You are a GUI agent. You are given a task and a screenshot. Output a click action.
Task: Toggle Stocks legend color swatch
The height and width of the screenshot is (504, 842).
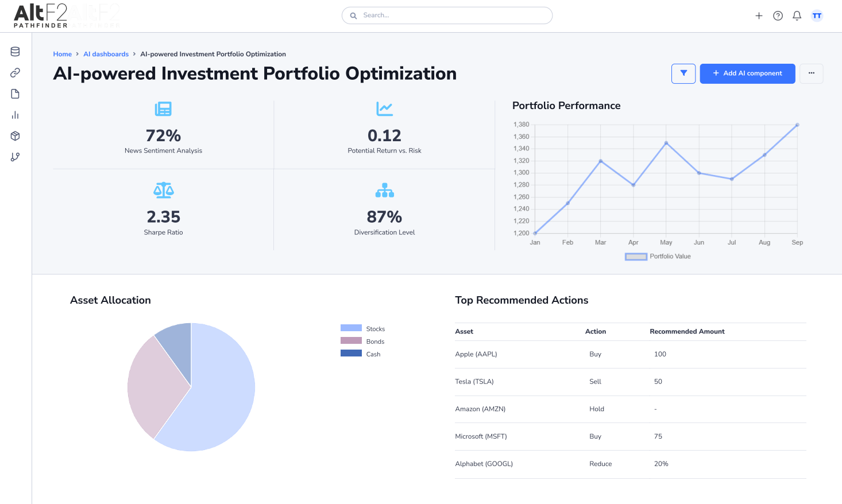tap(351, 328)
